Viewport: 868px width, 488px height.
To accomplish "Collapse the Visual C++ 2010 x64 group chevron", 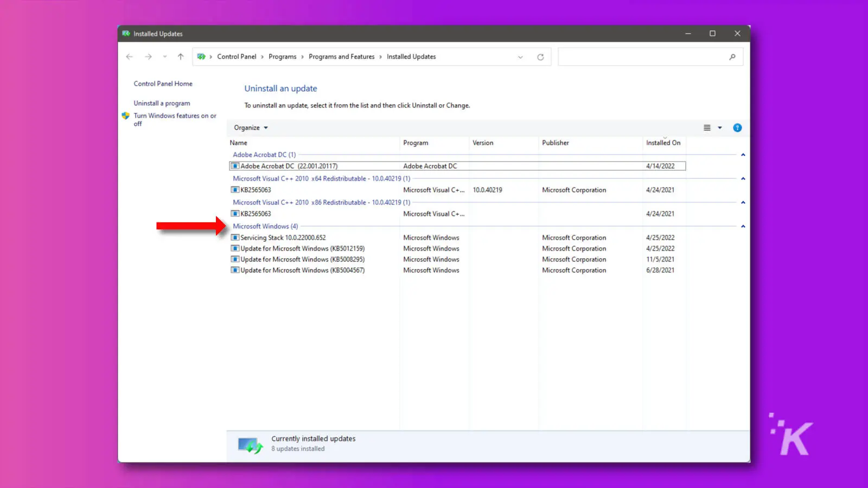I will (x=743, y=178).
